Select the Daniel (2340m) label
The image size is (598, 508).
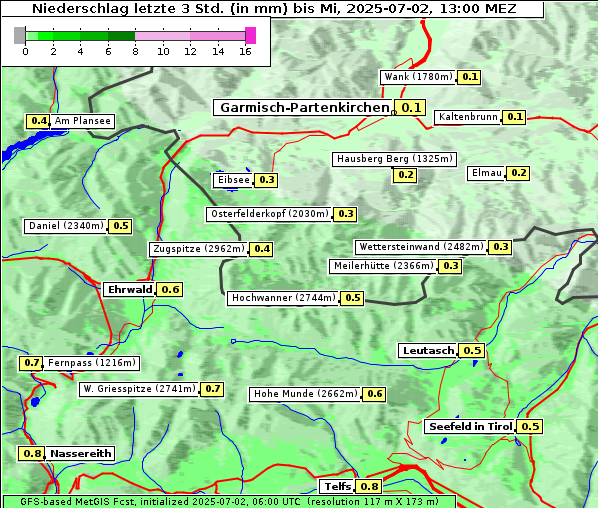pos(66,226)
